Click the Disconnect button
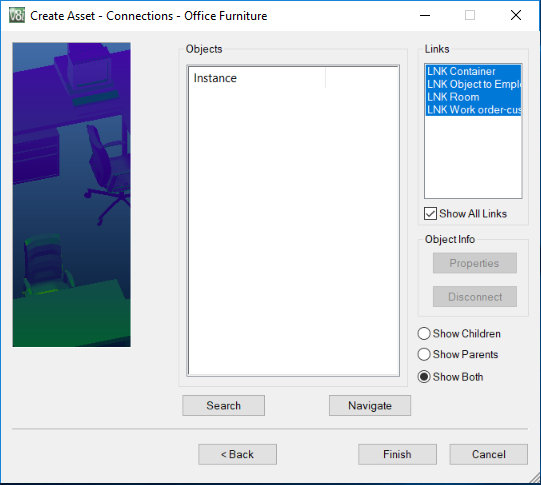541x485 pixels. click(475, 296)
